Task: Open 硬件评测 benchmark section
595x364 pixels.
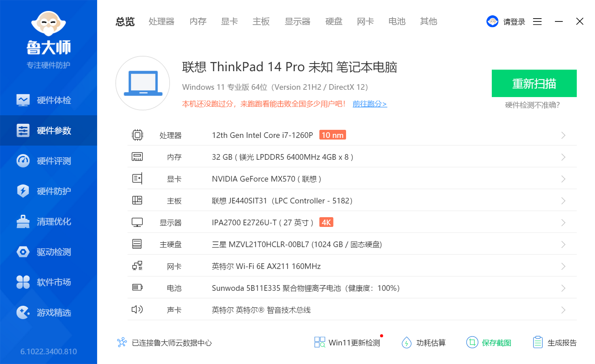Action: 49,161
